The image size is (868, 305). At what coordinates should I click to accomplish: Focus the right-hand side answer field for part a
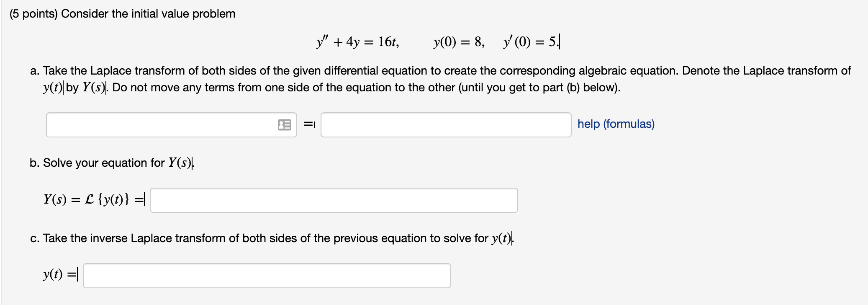pyautogui.click(x=446, y=125)
